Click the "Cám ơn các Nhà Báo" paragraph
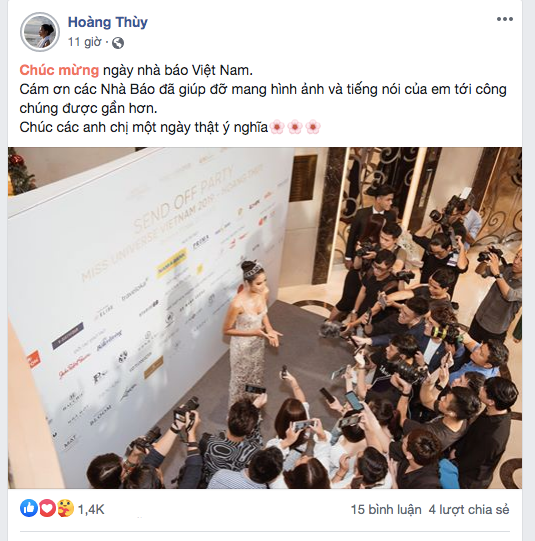Image resolution: width=535 pixels, height=541 pixels. [263, 99]
